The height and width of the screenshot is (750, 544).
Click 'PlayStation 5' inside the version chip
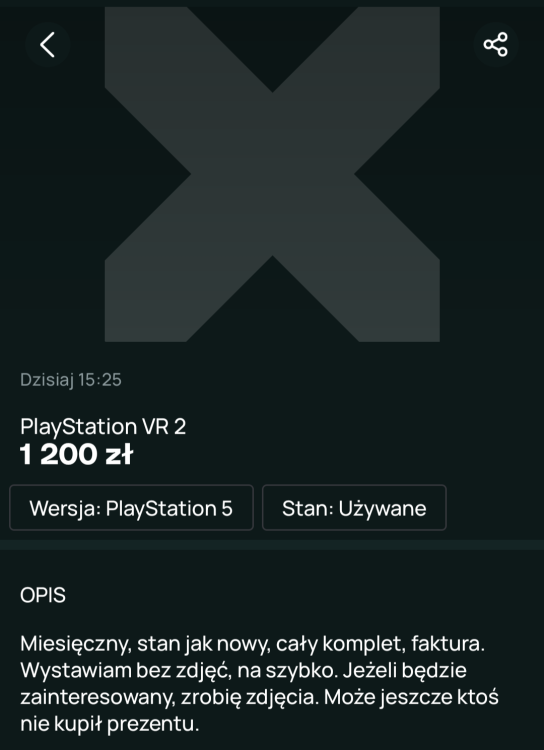tap(169, 508)
